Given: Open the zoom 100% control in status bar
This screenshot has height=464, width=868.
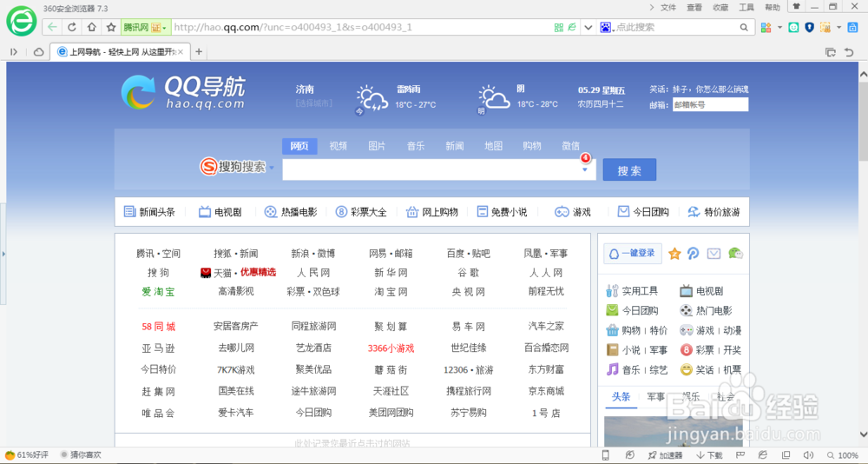Looking at the screenshot, I should click(843, 455).
